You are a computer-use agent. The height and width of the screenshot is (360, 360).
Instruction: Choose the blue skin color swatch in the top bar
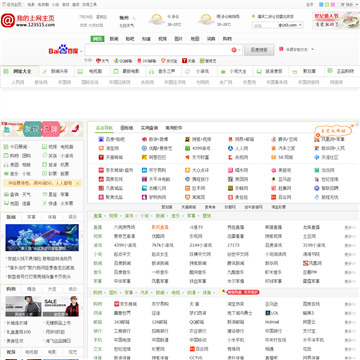pos(321,5)
